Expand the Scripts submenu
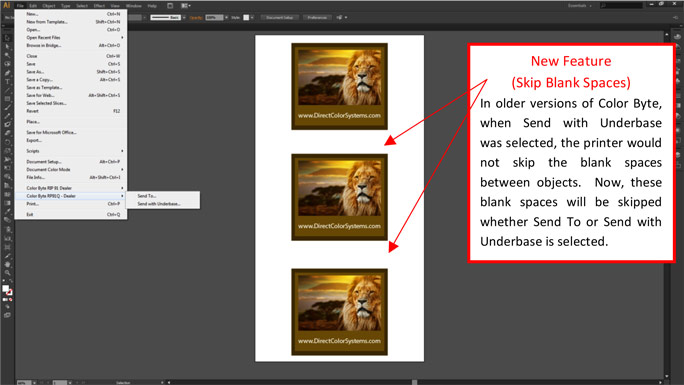Viewport: 684px width, 385px height. point(71,151)
